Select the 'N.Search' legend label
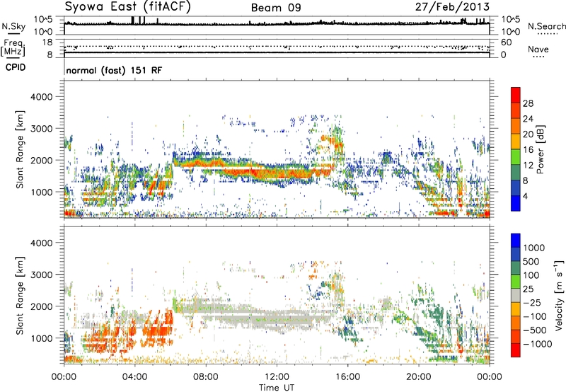Image resolution: width=566 pixels, height=392 pixels. point(546,26)
